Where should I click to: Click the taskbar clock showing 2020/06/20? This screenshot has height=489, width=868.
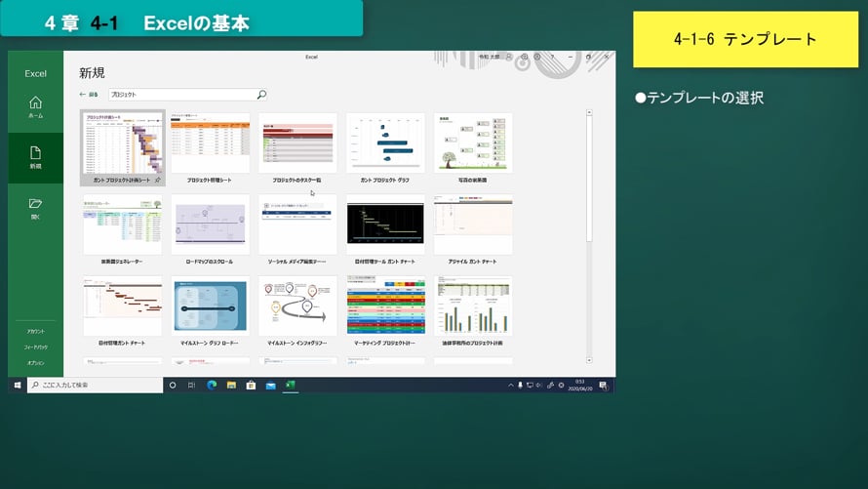[x=579, y=385]
